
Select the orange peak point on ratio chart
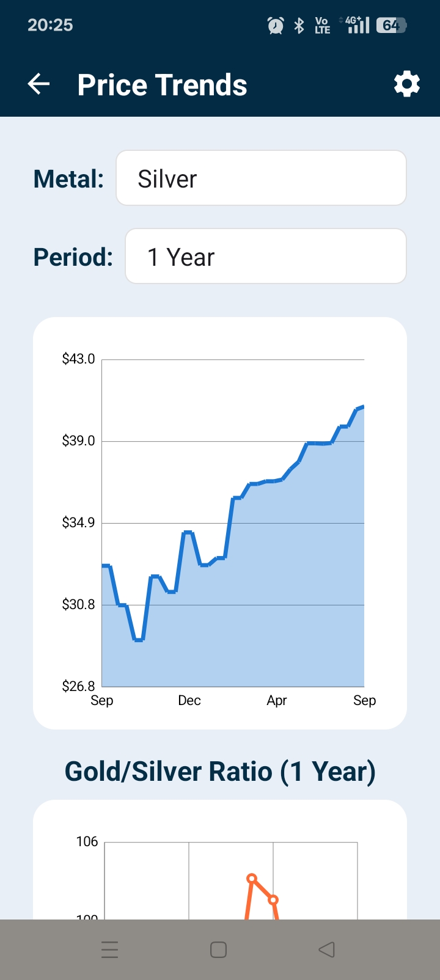[251, 879]
